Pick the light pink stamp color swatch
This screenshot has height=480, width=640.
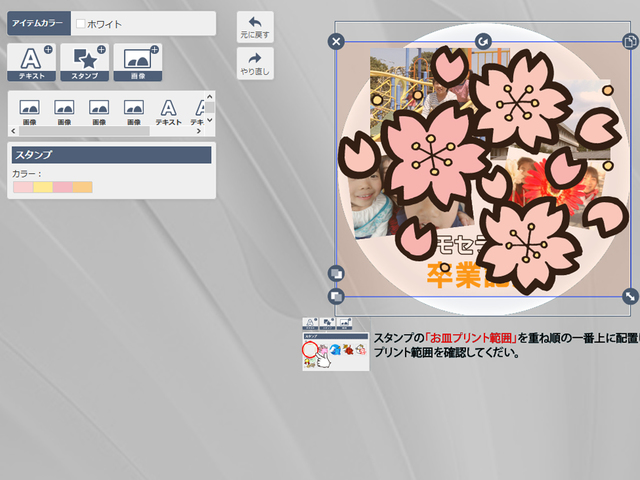(x=23, y=187)
